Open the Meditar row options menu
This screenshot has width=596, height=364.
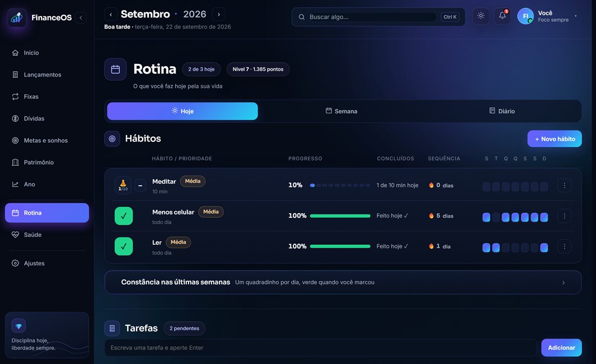(565, 185)
